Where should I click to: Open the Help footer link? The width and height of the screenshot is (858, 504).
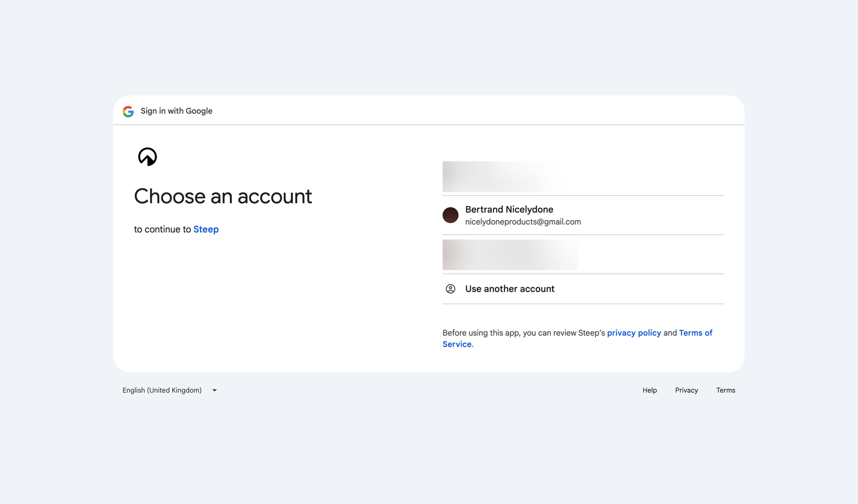649,391
